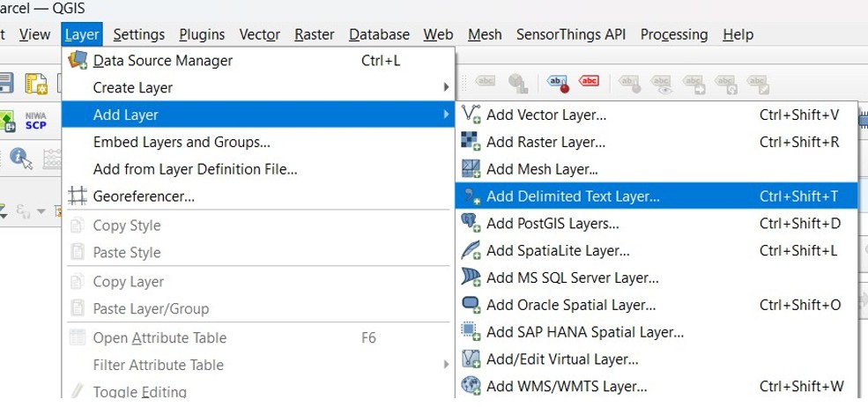
Task: Open the View menu
Action: tap(34, 34)
